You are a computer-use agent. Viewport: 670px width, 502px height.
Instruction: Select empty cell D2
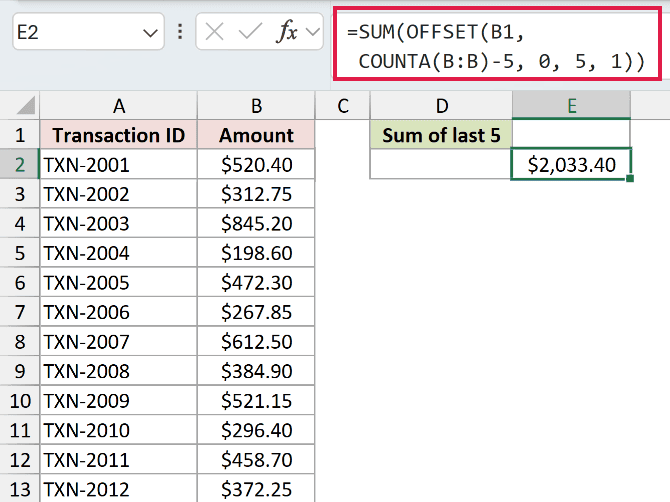tap(441, 164)
